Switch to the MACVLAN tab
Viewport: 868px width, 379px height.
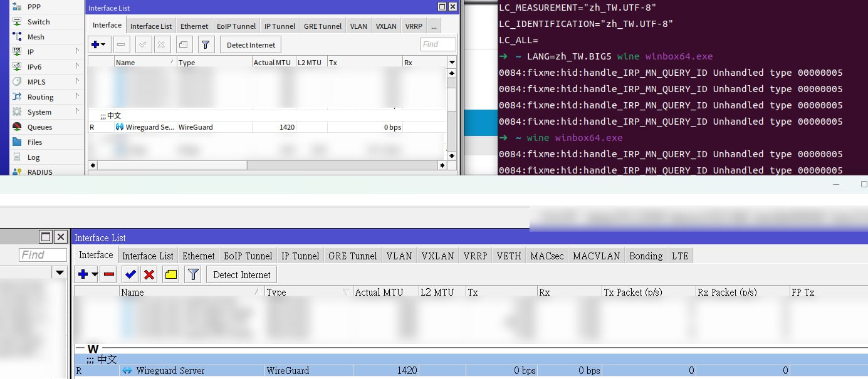coord(596,256)
